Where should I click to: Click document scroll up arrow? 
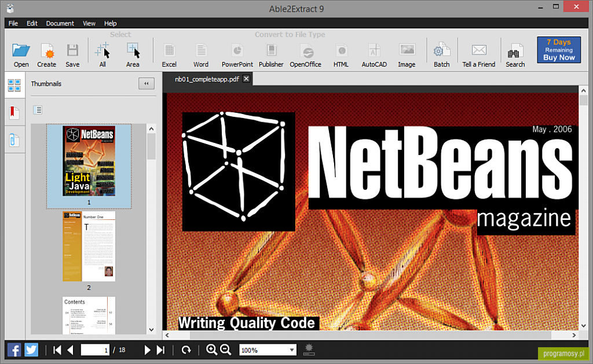click(583, 91)
